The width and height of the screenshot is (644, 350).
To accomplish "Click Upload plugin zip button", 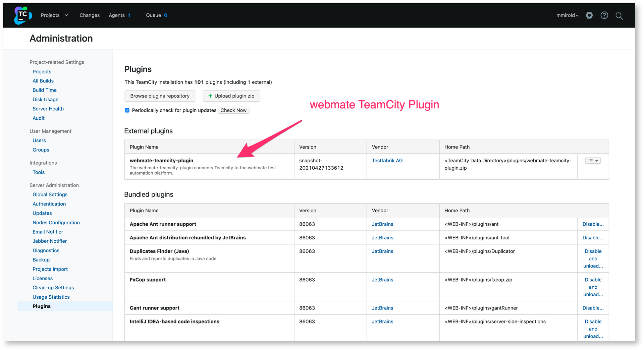I will point(231,96).
